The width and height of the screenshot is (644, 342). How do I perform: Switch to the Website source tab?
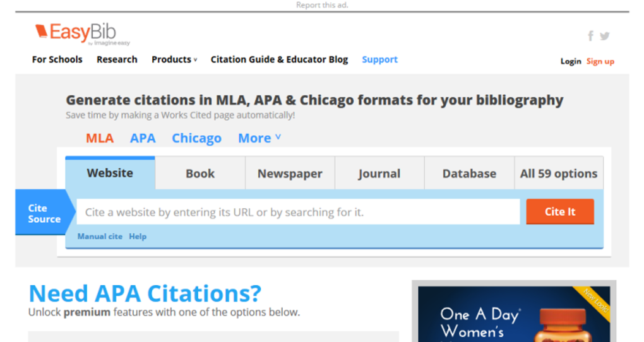coord(110,173)
